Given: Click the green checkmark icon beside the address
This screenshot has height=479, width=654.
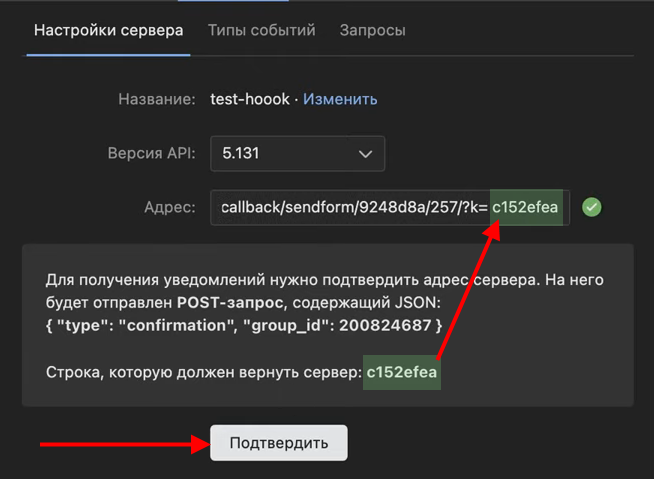Looking at the screenshot, I should pos(592,208).
